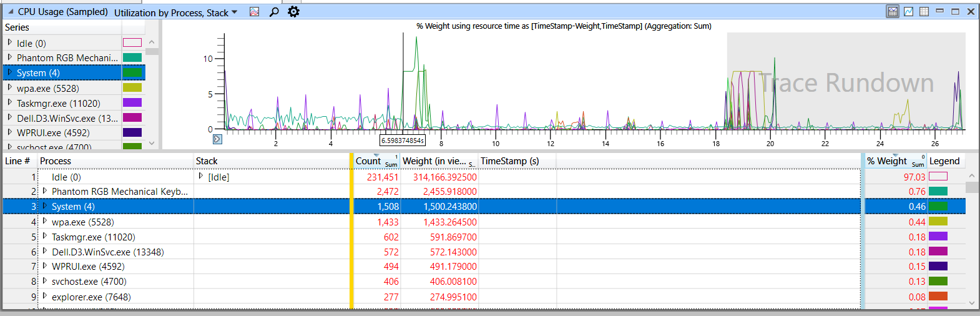Image resolution: width=980 pixels, height=316 pixels.
Task: Click weight value 591.869700
Action: point(453,237)
